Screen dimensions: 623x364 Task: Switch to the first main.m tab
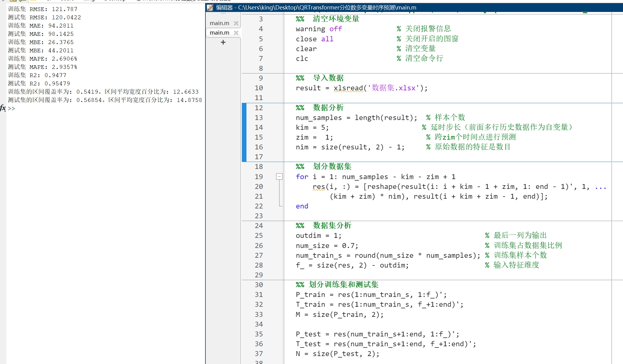coord(219,23)
